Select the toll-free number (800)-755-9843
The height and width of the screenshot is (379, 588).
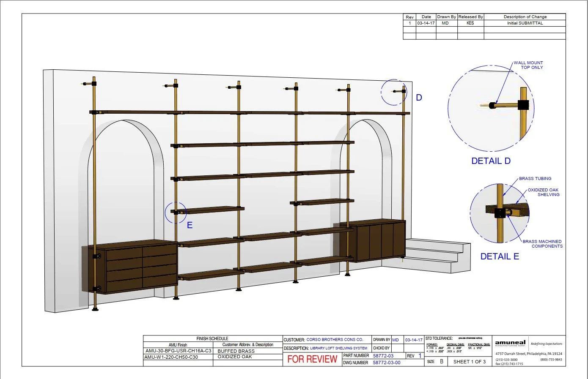point(551,360)
